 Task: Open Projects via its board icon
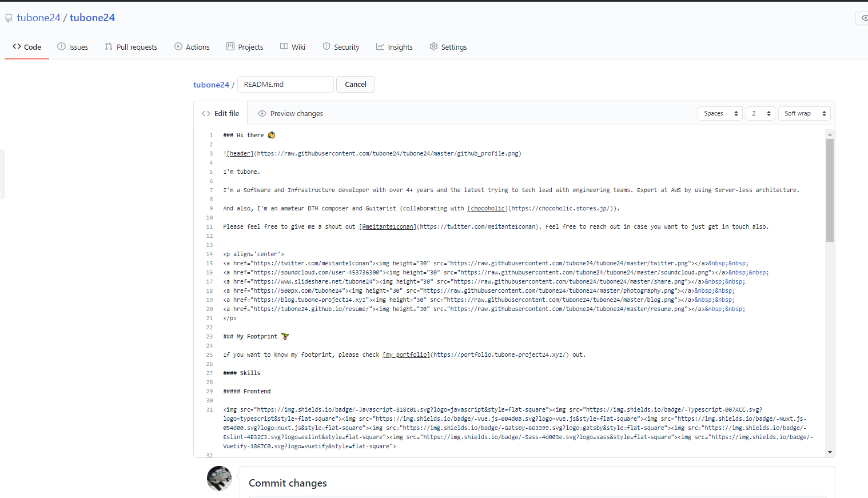tap(230, 47)
